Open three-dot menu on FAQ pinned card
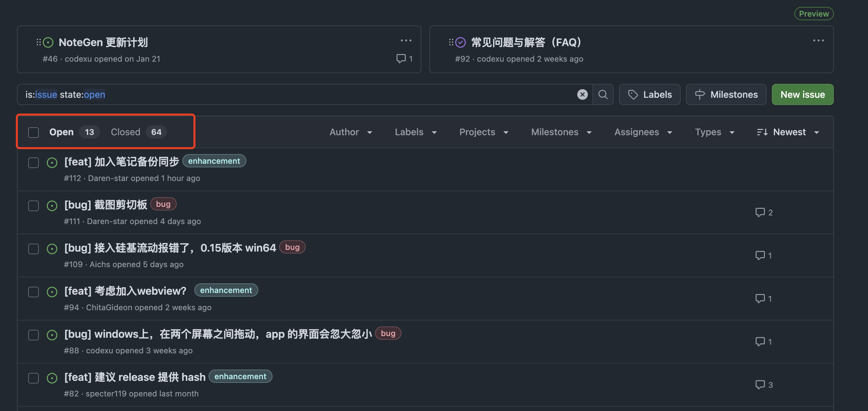Screen dimensions: 868x411 pyautogui.click(x=818, y=40)
